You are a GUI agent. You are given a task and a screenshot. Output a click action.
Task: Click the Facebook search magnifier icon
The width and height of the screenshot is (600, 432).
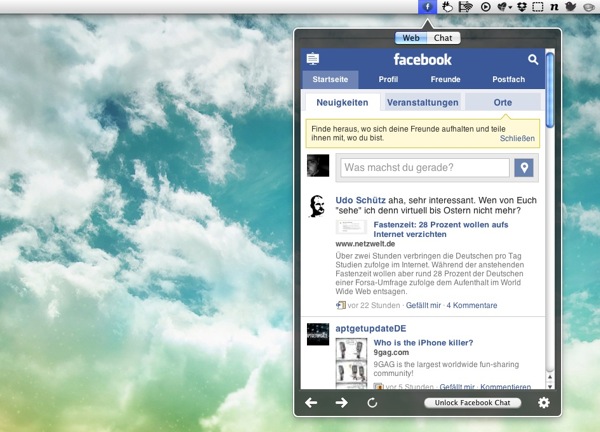(533, 59)
